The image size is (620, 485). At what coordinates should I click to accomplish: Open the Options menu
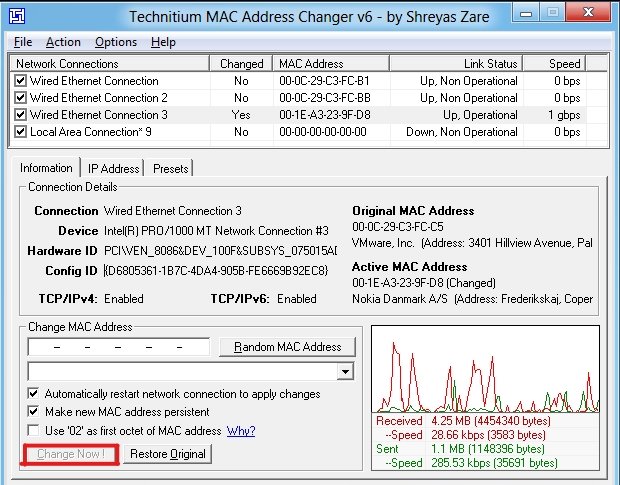[116, 42]
